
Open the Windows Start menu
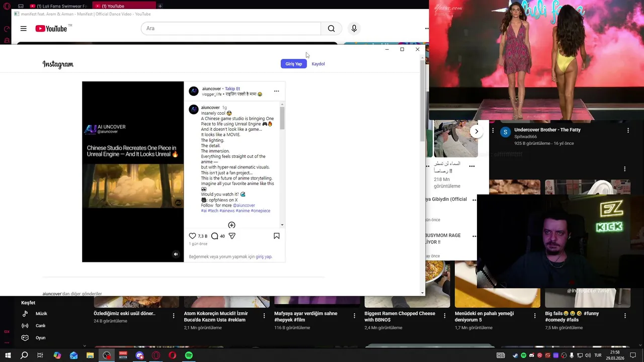[8, 355]
